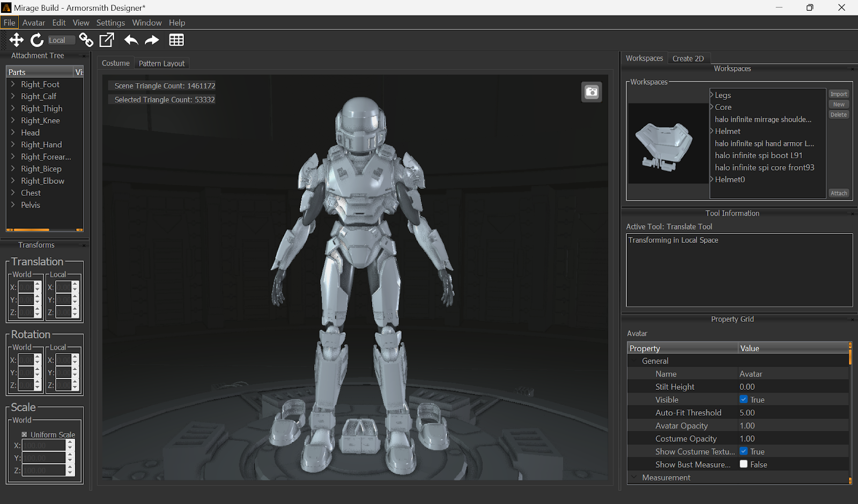Open the Help menu
This screenshot has height=504, width=858.
pos(177,23)
